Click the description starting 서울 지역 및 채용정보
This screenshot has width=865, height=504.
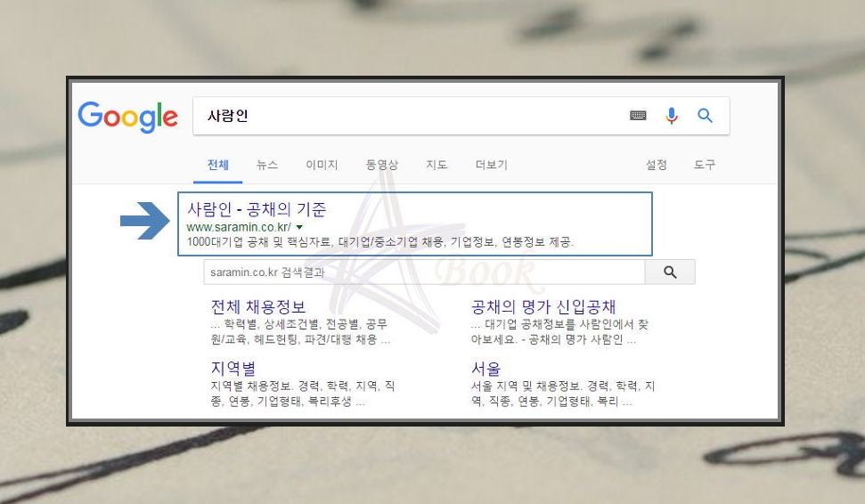coord(563,394)
